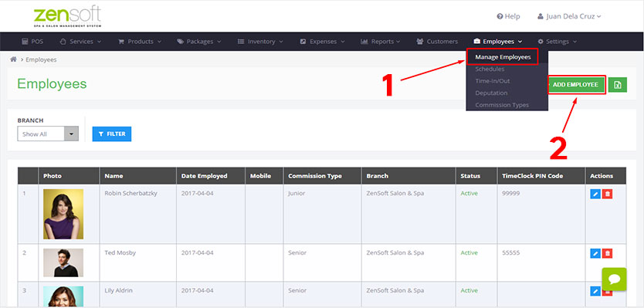Click the Date Employed column header

coord(211,176)
